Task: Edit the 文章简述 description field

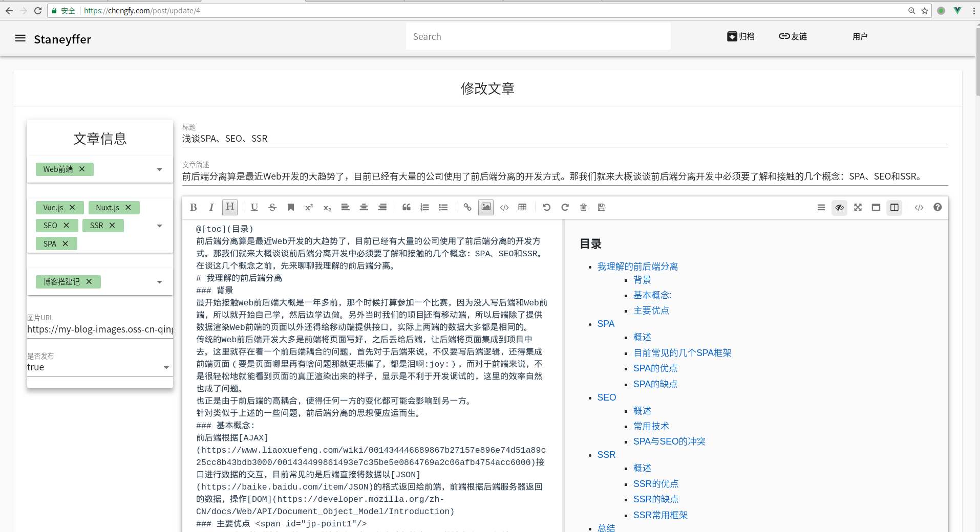Action: pos(565,176)
